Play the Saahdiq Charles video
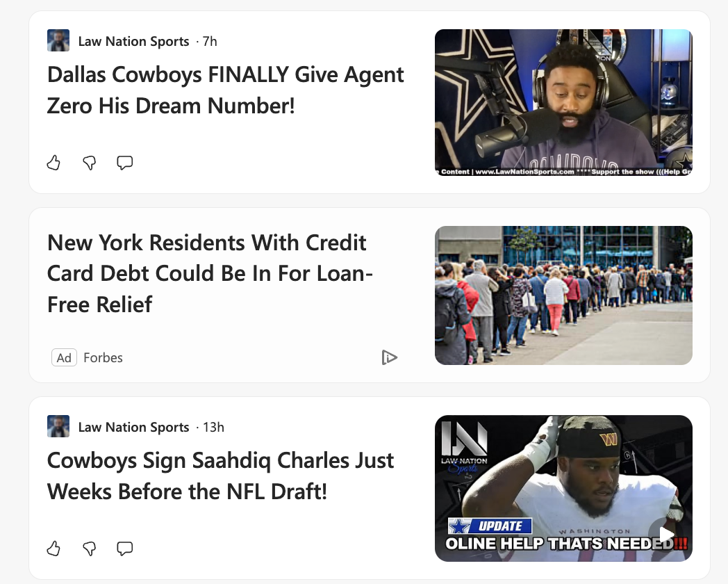The image size is (728, 584). [x=665, y=534]
